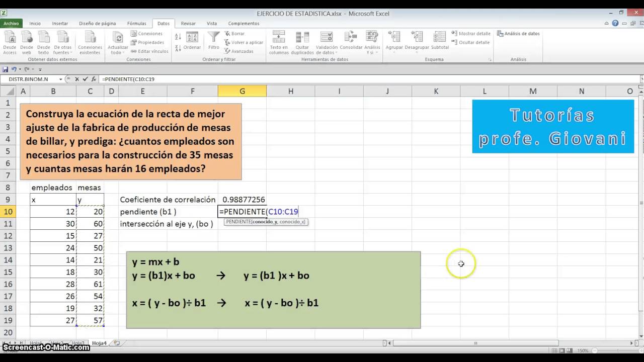Click Quitar duplicados icon
Viewport: 644px width, 362px height.
[x=302, y=43]
